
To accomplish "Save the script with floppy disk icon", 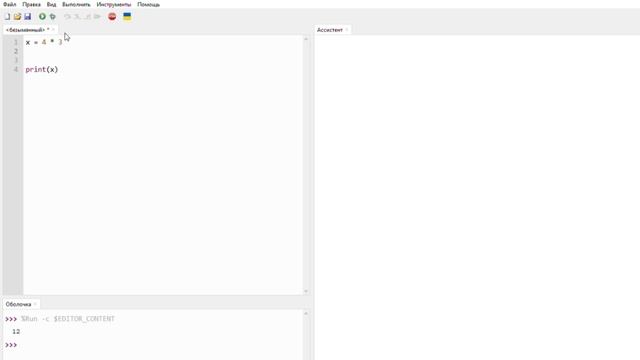I will [27, 17].
